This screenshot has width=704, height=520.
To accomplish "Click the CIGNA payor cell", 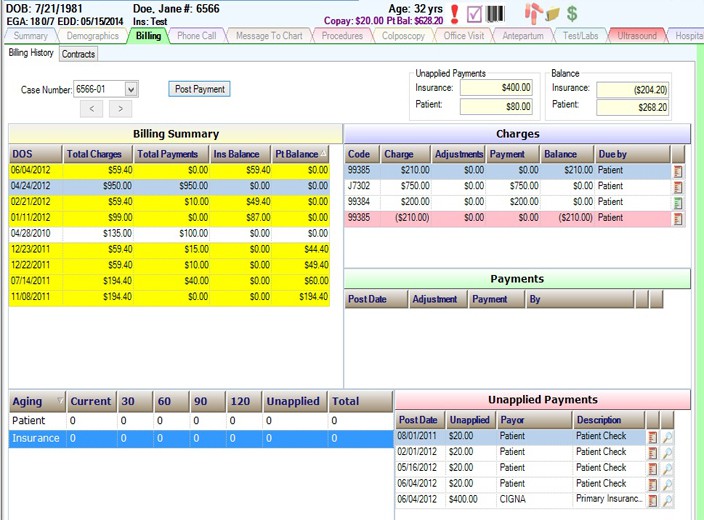I will point(534,499).
